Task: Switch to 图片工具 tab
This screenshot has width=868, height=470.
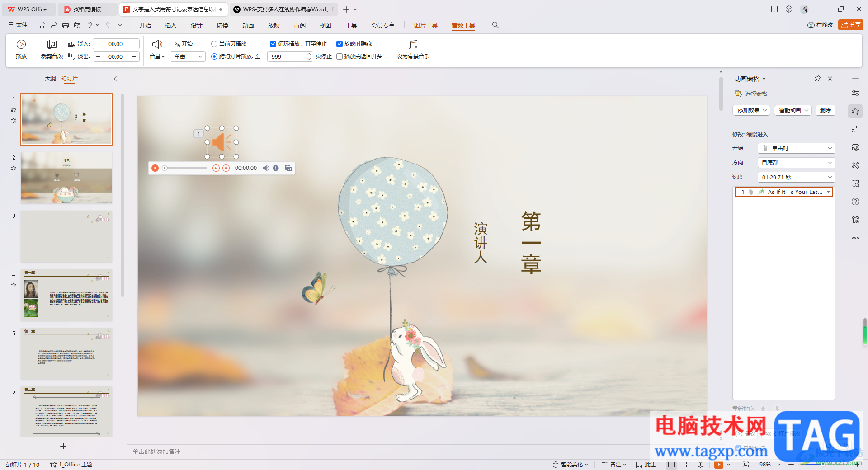Action: click(425, 25)
